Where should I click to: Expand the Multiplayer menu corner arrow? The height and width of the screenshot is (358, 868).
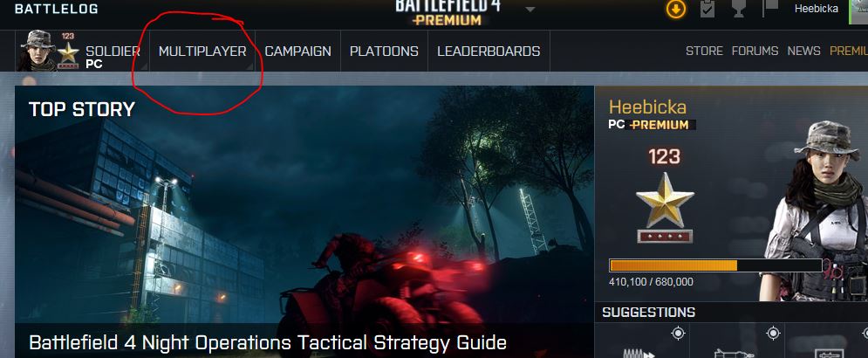pos(250,66)
